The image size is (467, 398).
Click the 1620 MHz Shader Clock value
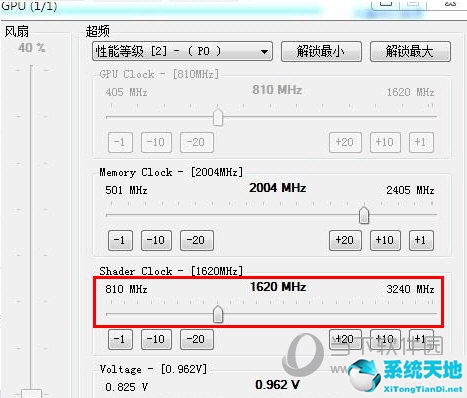coord(278,287)
